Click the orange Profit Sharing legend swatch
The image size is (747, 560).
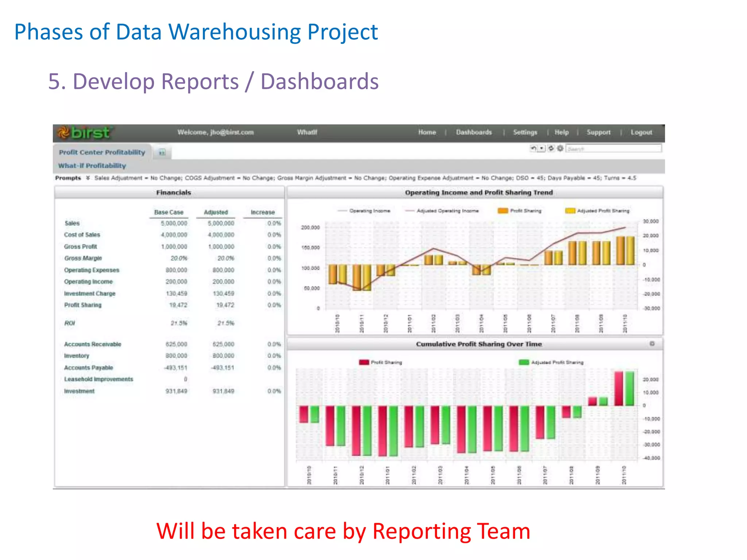(503, 211)
